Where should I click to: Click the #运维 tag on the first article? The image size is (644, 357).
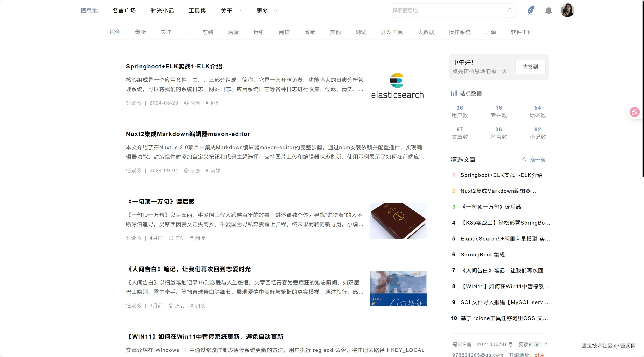click(x=213, y=103)
